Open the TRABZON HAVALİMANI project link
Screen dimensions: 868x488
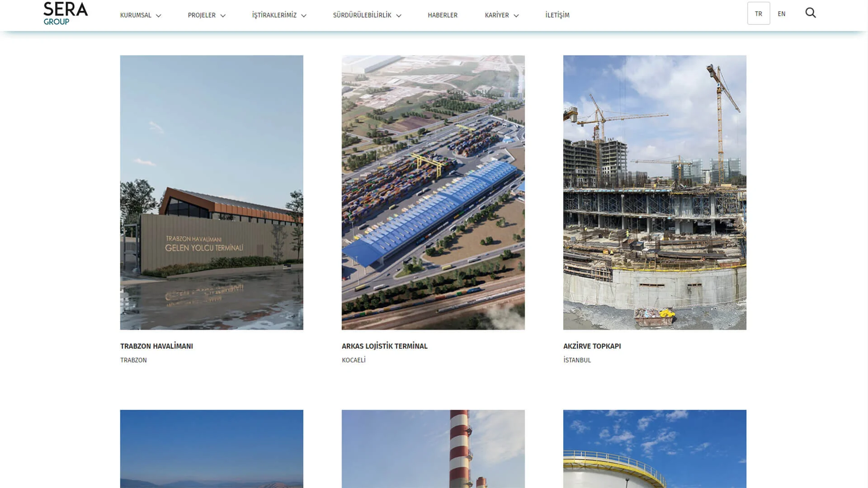click(x=156, y=346)
